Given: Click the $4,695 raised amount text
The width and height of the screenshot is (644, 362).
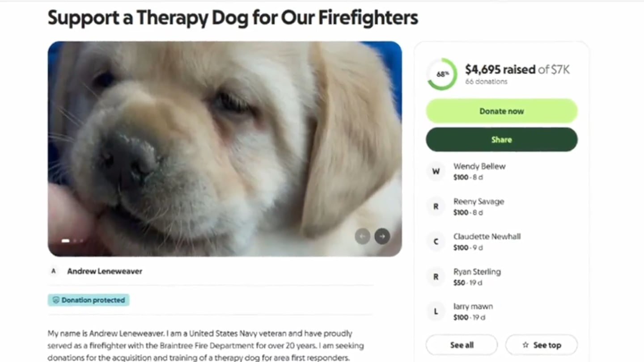Looking at the screenshot, I should point(500,69).
